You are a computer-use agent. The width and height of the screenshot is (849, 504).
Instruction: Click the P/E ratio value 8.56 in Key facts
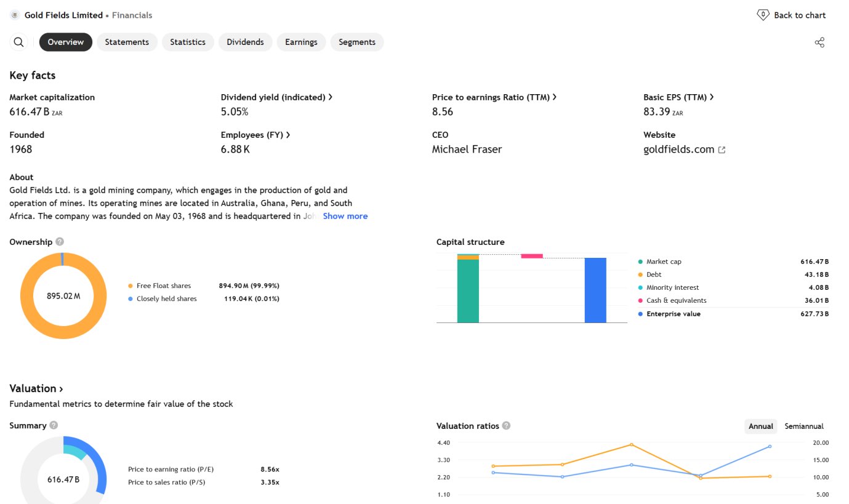point(443,112)
